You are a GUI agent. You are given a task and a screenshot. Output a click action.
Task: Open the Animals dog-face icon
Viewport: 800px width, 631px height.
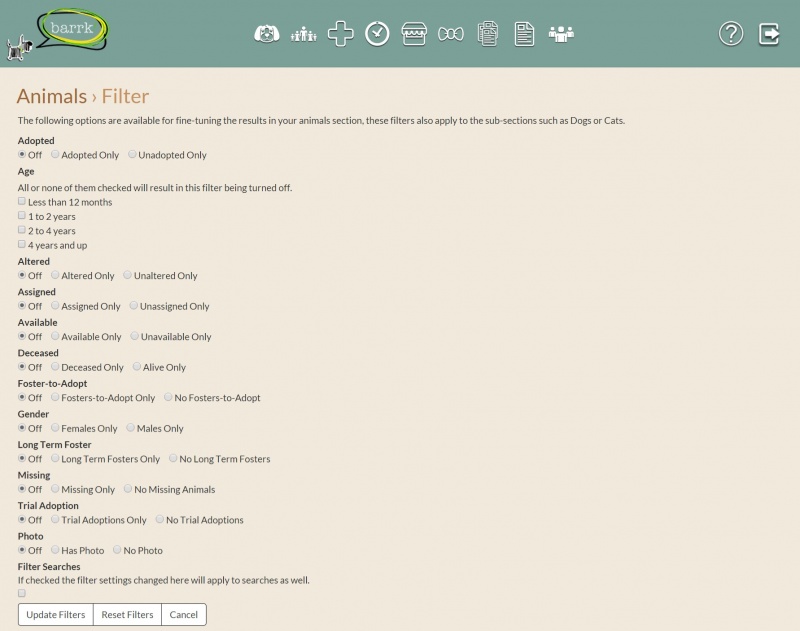click(x=267, y=34)
